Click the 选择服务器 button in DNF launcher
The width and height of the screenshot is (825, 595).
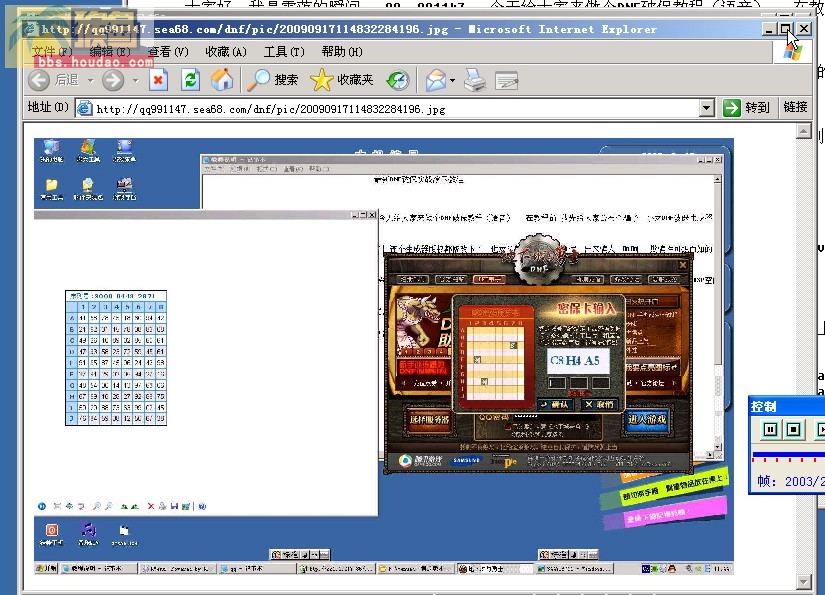pyautogui.click(x=429, y=420)
